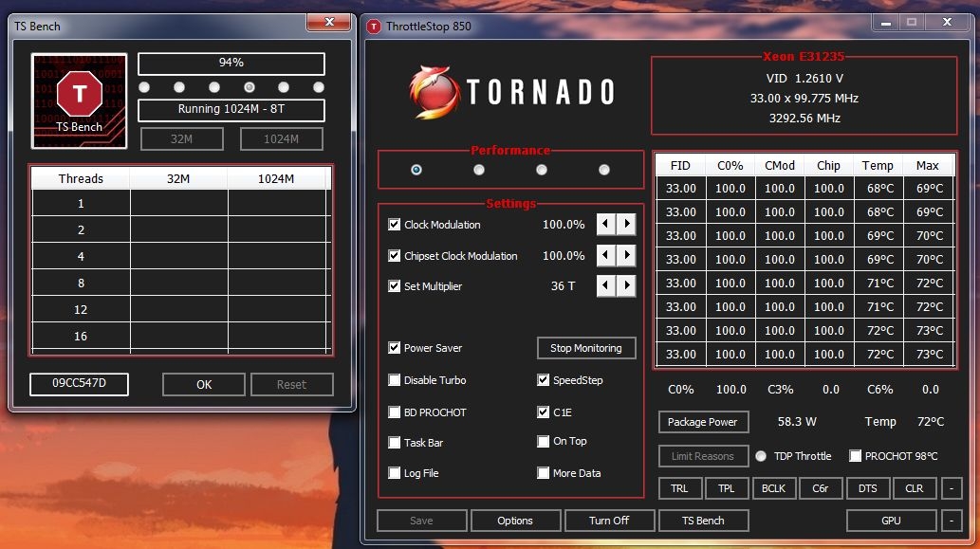This screenshot has height=549, width=980.
Task: Click the Stop Monitoring button
Action: click(x=586, y=348)
